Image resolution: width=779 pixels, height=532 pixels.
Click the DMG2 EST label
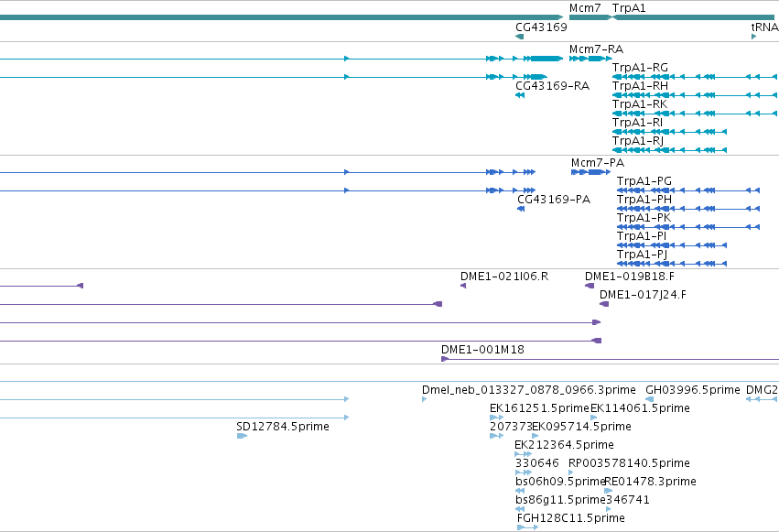click(x=763, y=390)
